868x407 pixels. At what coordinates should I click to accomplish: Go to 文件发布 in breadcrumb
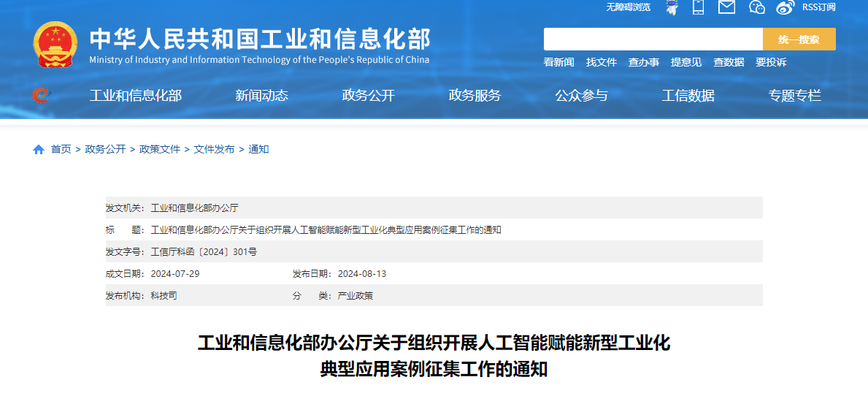(x=214, y=149)
